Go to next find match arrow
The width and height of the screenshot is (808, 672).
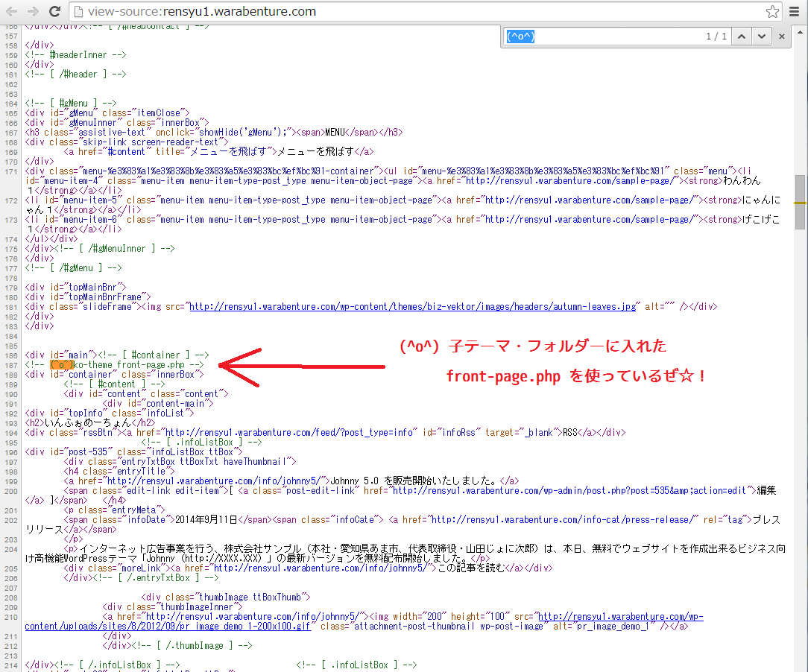tap(762, 36)
